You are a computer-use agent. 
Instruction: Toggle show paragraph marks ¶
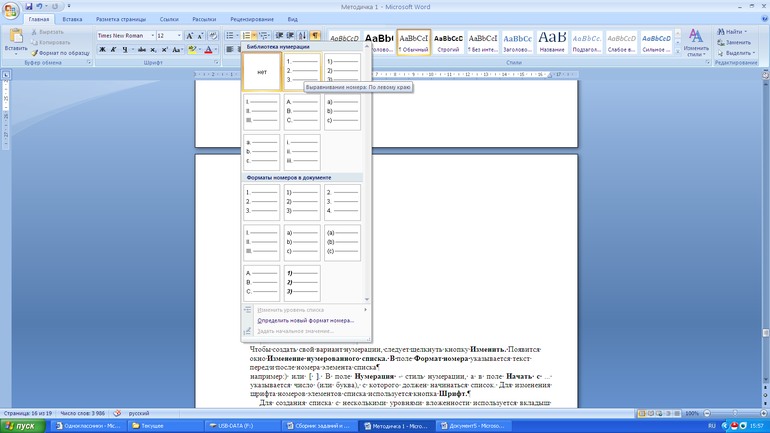pyautogui.click(x=315, y=36)
